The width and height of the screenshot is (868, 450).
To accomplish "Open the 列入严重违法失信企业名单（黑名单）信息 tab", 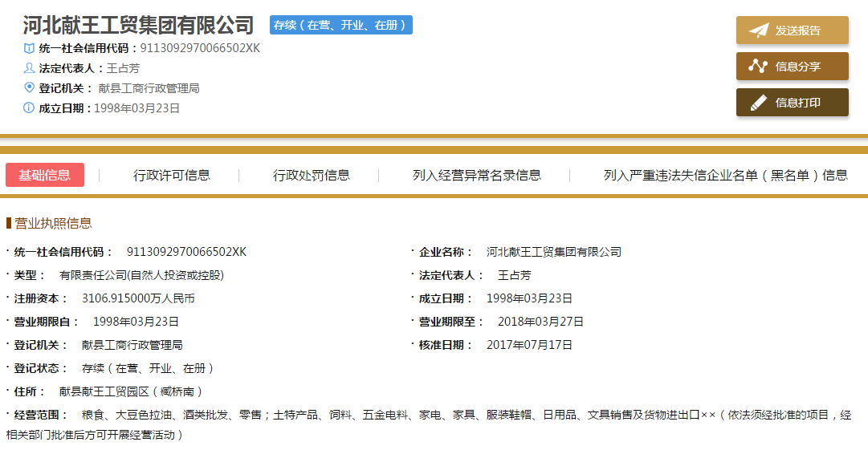I will (x=725, y=175).
